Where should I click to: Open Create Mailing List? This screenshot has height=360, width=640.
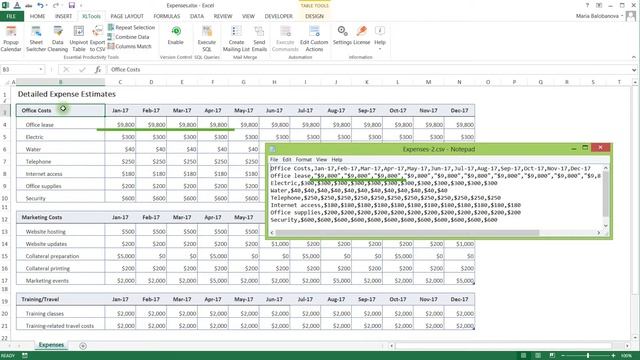pyautogui.click(x=236, y=39)
